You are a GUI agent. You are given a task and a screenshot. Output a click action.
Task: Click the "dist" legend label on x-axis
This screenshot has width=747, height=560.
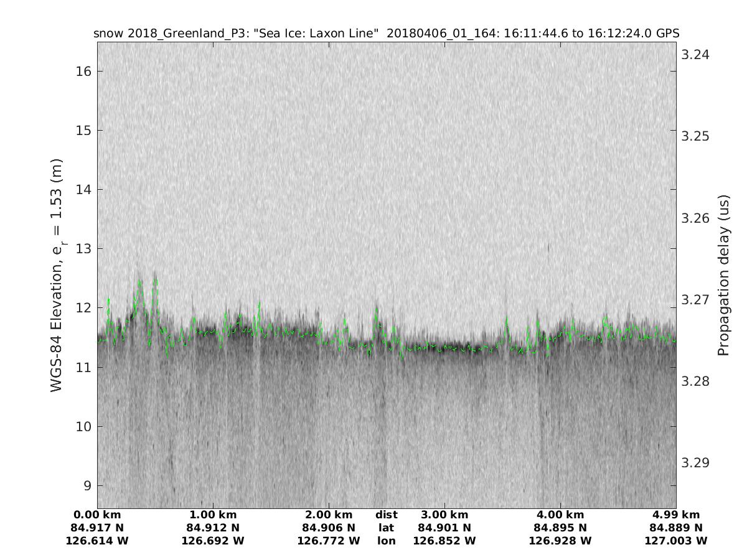click(386, 515)
